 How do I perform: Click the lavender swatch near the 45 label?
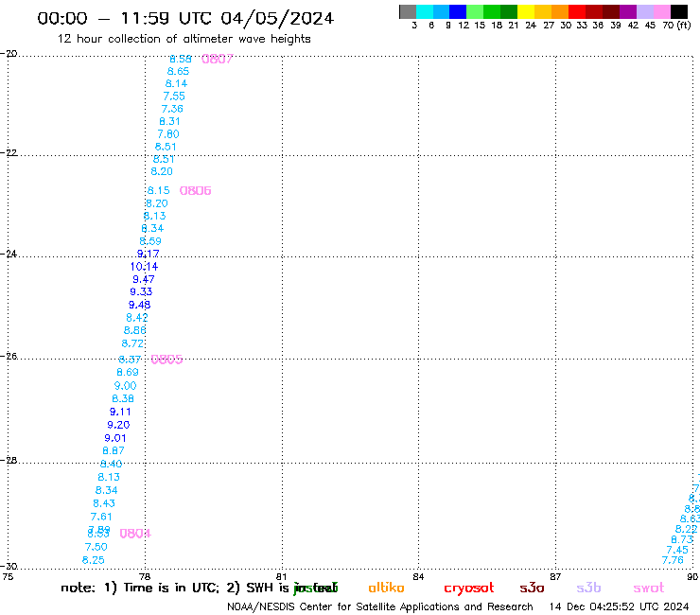click(645, 11)
